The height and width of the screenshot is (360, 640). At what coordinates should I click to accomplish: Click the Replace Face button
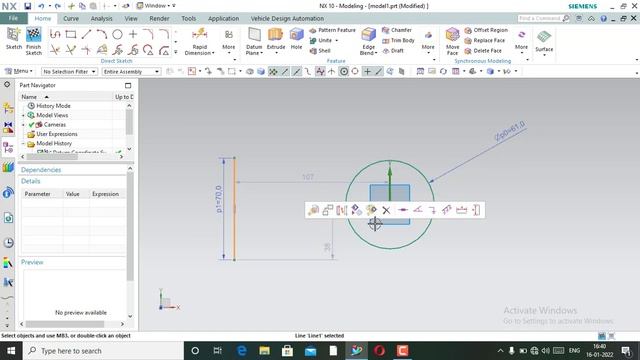[484, 40]
